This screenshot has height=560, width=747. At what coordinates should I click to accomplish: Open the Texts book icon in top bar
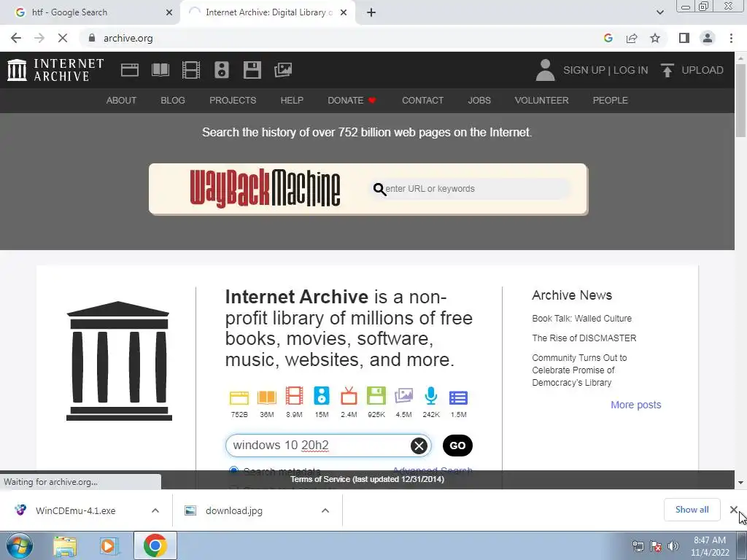click(x=160, y=70)
